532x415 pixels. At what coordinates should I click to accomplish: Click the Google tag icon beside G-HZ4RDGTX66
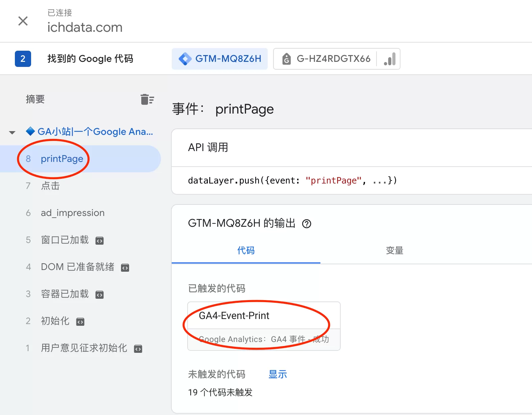[286, 59]
